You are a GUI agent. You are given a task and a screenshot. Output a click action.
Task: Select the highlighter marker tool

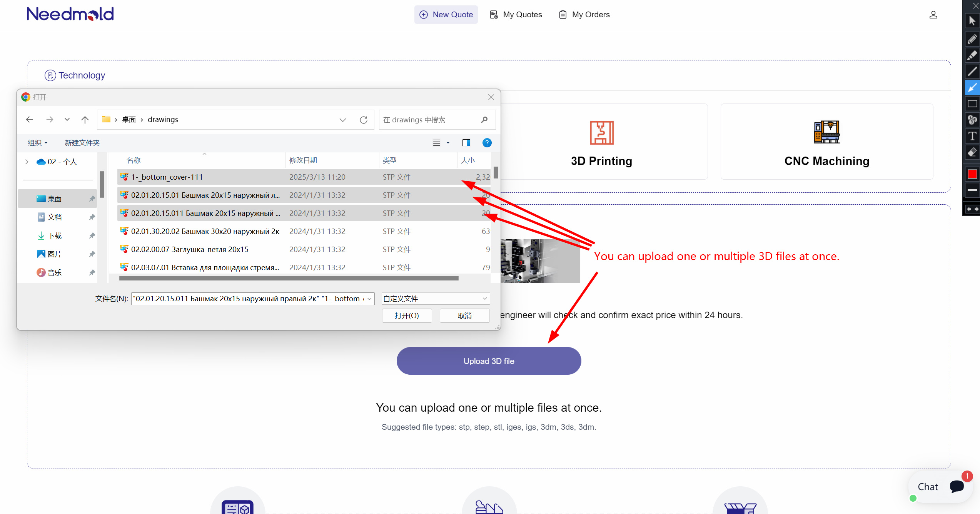[972, 55]
